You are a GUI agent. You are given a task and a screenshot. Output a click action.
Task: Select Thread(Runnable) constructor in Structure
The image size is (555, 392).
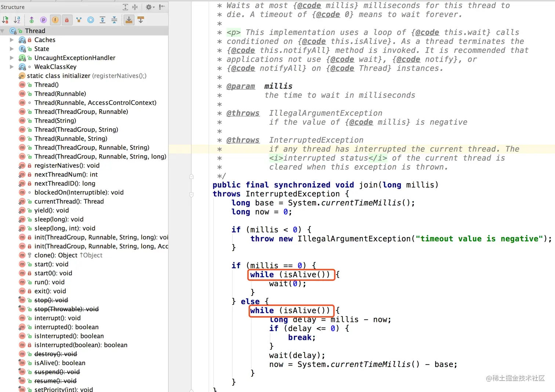click(x=60, y=94)
